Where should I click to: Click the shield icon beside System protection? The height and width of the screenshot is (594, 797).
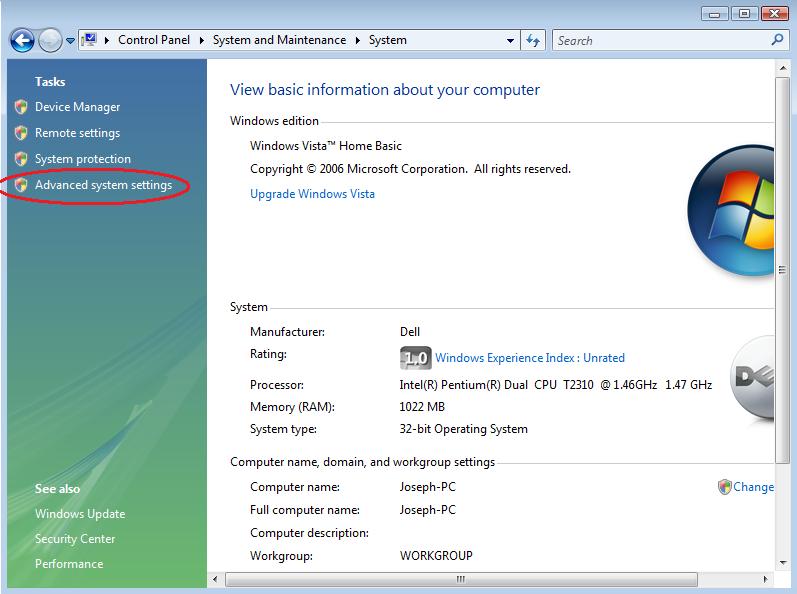point(21,159)
